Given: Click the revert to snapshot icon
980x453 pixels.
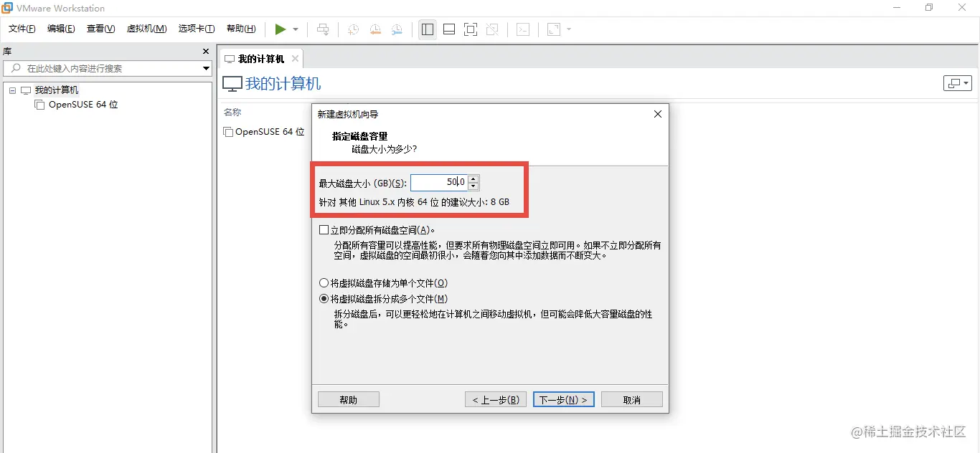Looking at the screenshot, I should [375, 29].
